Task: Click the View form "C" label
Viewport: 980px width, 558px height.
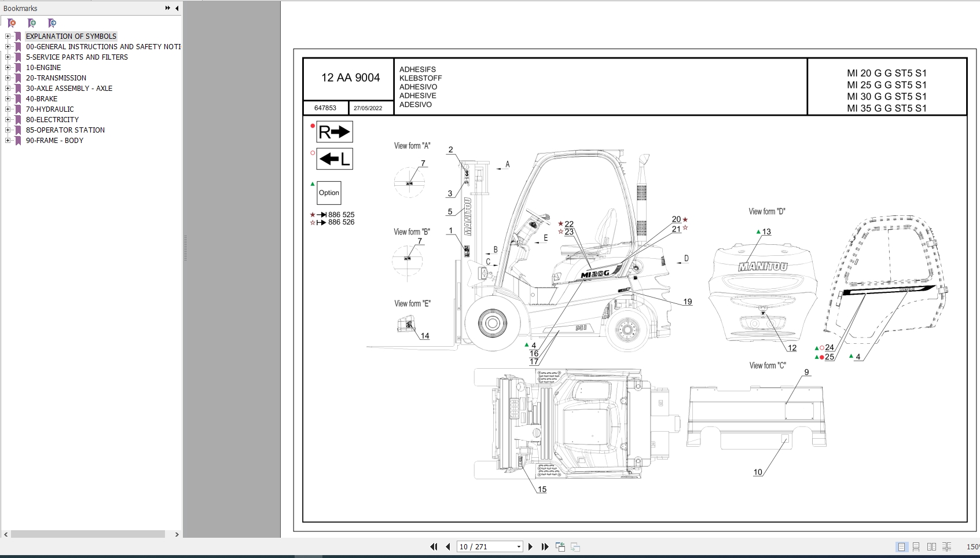Action: point(768,365)
